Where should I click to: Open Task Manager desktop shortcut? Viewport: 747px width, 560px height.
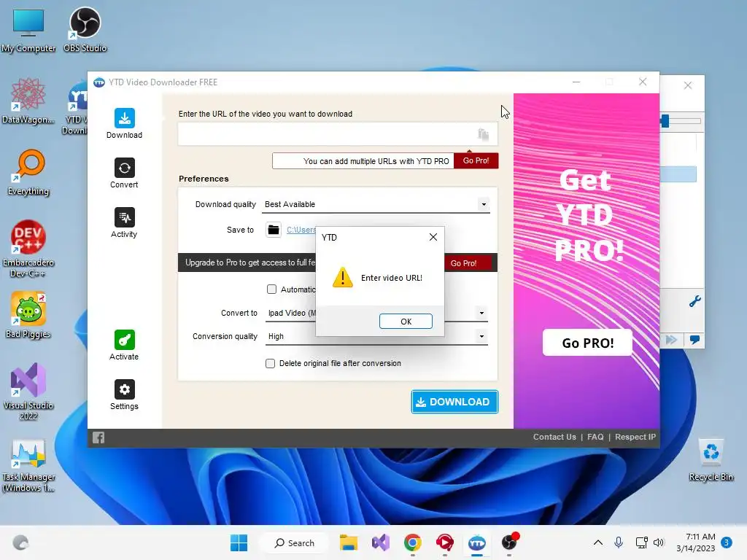tap(28, 466)
